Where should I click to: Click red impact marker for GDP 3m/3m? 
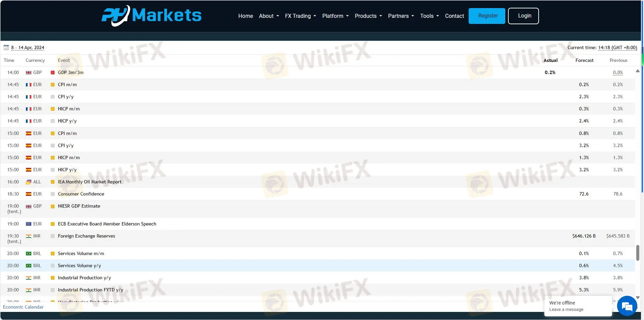53,73
